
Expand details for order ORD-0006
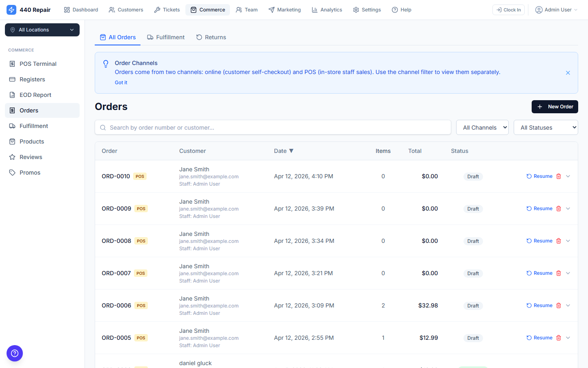[x=568, y=305]
